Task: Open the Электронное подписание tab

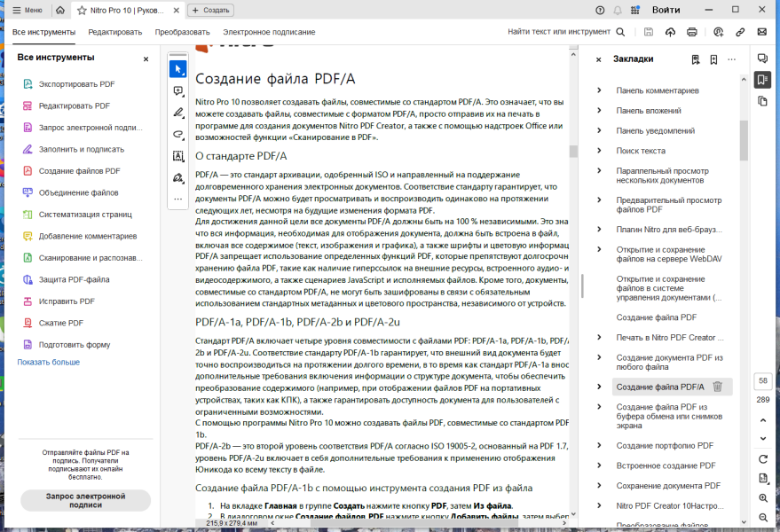Action: click(x=269, y=32)
